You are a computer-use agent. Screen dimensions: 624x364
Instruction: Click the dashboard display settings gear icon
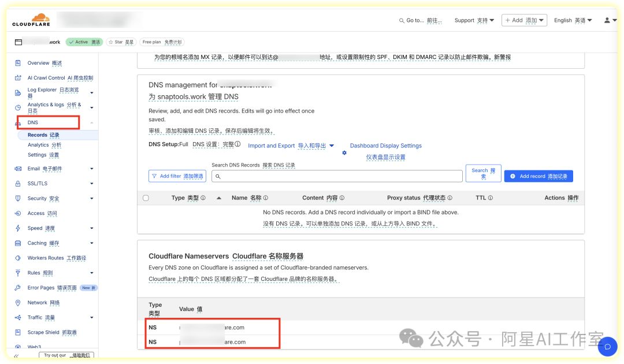click(344, 153)
